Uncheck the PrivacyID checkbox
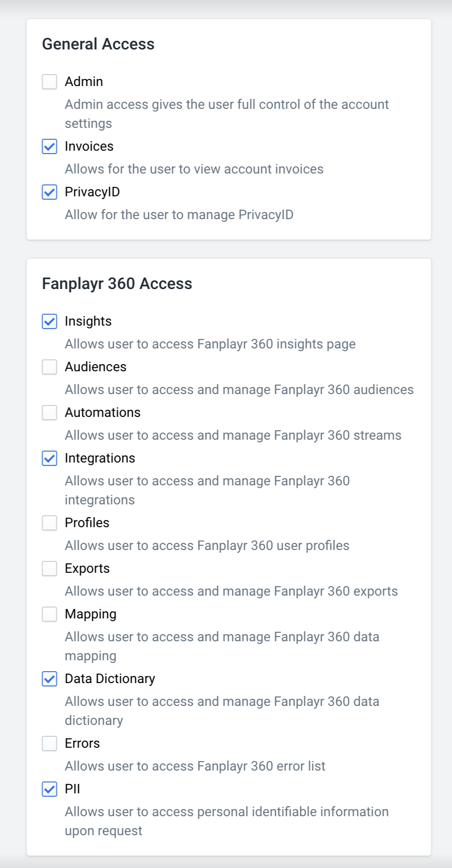The height and width of the screenshot is (868, 452). point(49,192)
